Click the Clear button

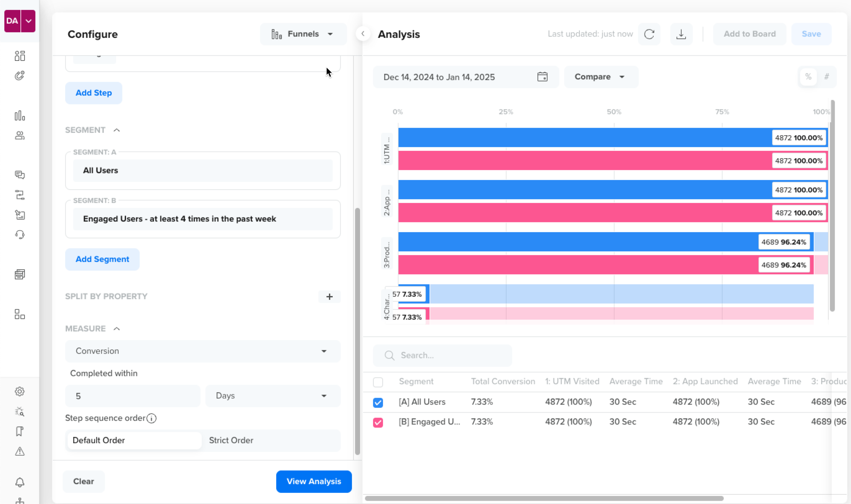[x=83, y=481]
